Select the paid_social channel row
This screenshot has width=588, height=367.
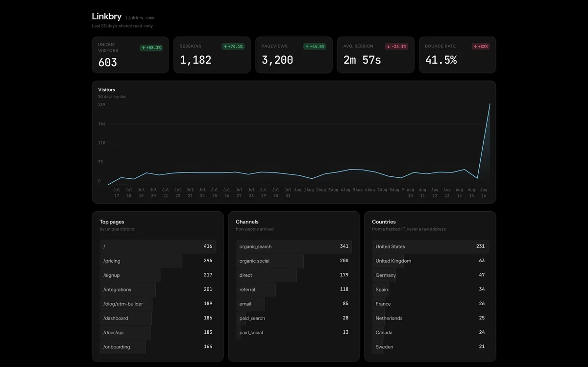pos(294,332)
